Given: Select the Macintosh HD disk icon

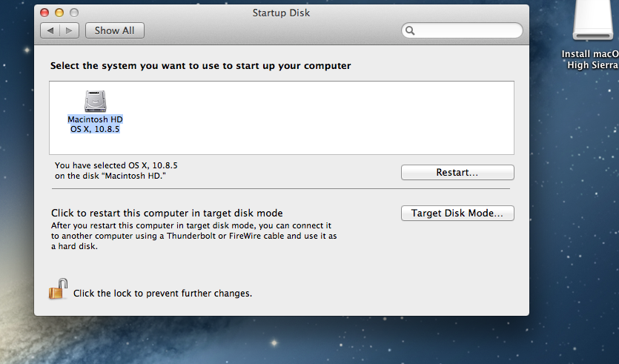Looking at the screenshot, I should click(96, 102).
